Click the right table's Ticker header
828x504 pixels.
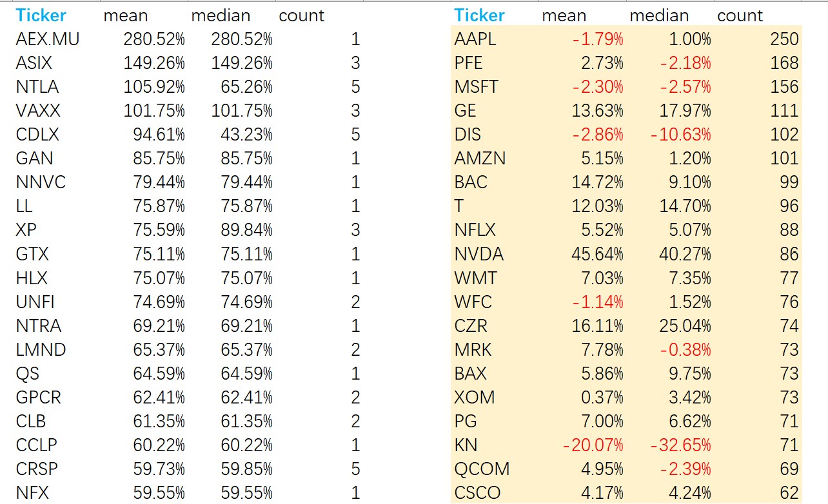coord(479,15)
